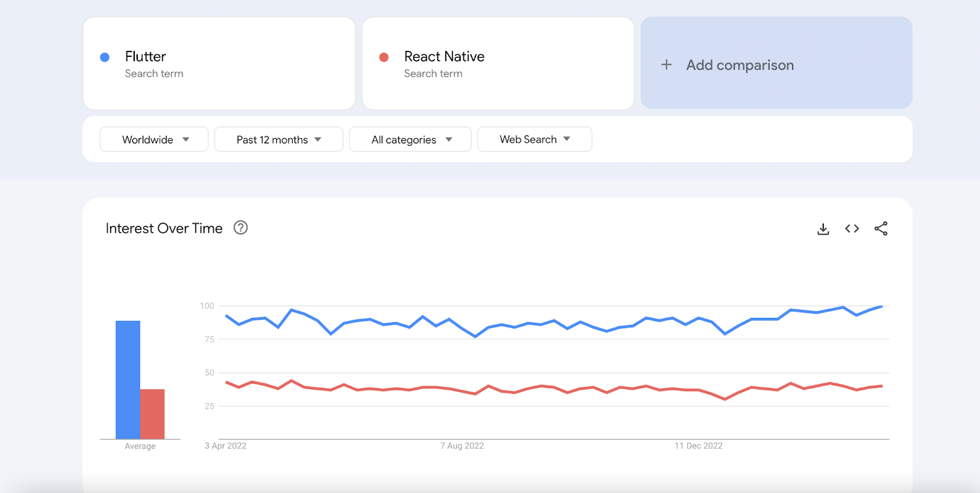
Task: Expand the Past 12 months time filter
Action: pyautogui.click(x=279, y=140)
